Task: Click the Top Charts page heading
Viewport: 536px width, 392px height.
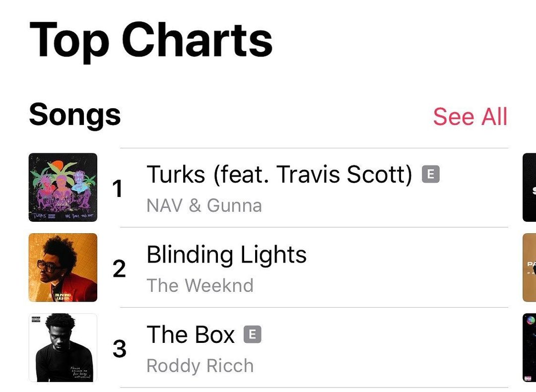Action: [151, 41]
